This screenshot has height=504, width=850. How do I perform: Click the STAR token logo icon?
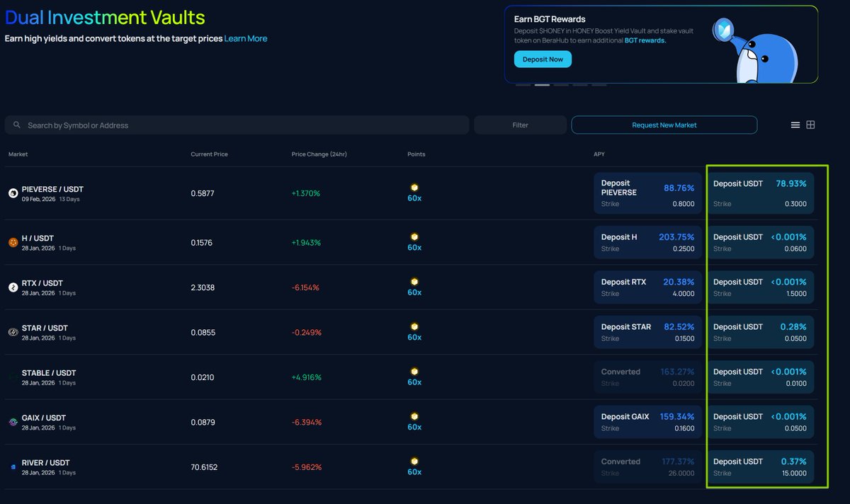(13, 332)
